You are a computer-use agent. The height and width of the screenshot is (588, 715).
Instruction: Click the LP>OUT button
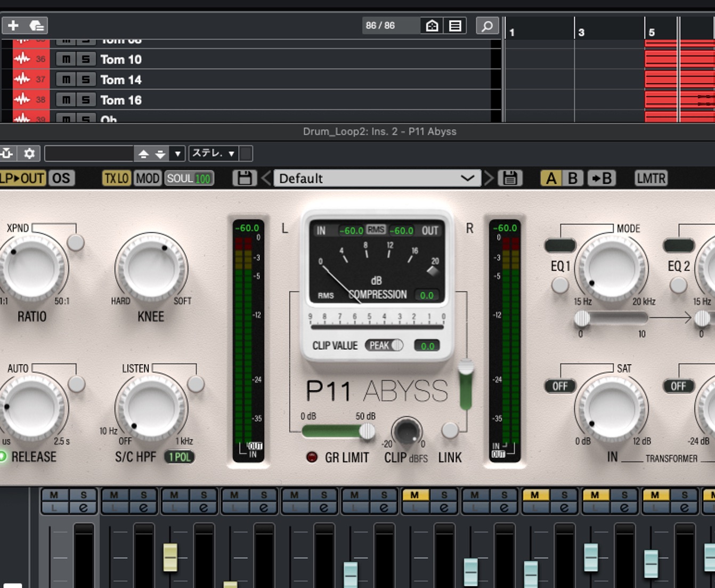[x=22, y=178]
